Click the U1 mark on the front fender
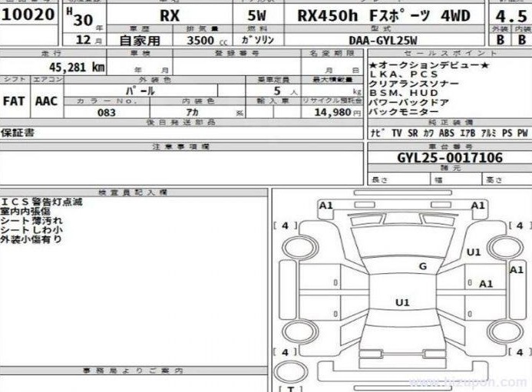The height and width of the screenshot is (392, 532). pyautogui.click(x=474, y=252)
